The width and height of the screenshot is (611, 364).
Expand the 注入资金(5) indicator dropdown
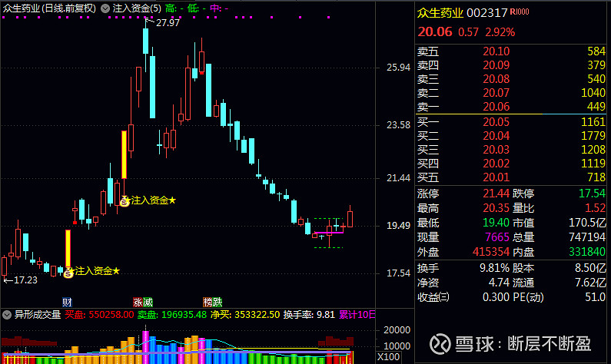pyautogui.click(x=105, y=8)
